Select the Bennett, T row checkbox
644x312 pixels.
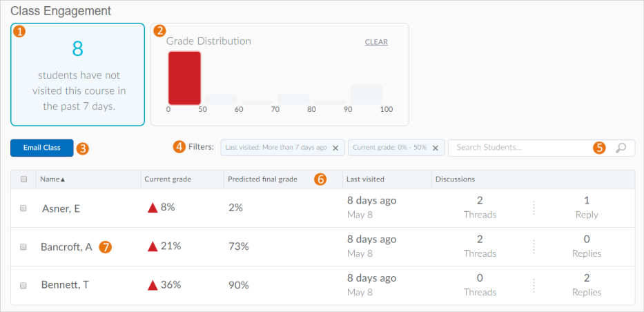(23, 285)
